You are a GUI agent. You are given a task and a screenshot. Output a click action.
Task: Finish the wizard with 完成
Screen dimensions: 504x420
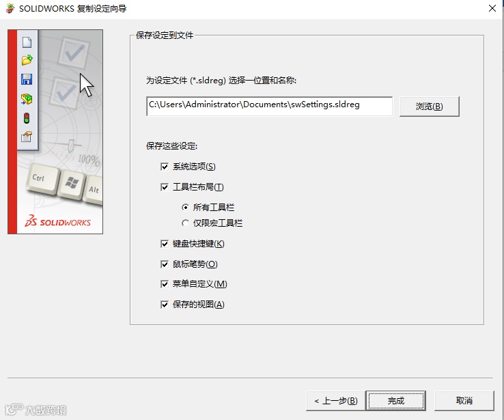(395, 401)
